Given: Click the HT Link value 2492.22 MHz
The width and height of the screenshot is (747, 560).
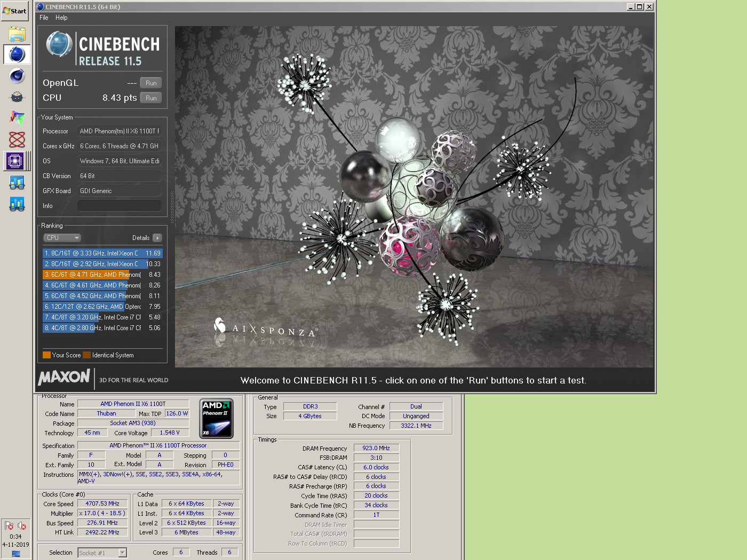Looking at the screenshot, I should 102,532.
